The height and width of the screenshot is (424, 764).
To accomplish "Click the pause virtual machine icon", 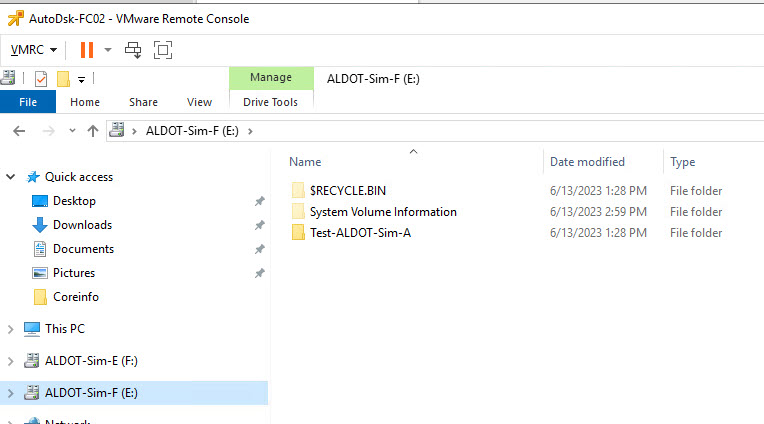I will click(87, 49).
